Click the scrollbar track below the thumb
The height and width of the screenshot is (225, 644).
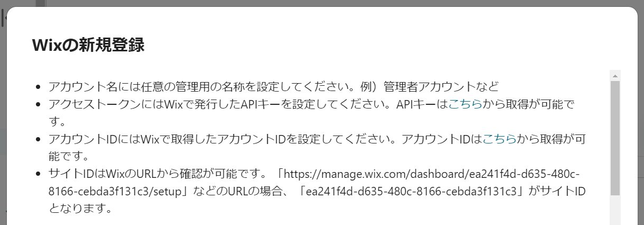[x=615, y=210]
